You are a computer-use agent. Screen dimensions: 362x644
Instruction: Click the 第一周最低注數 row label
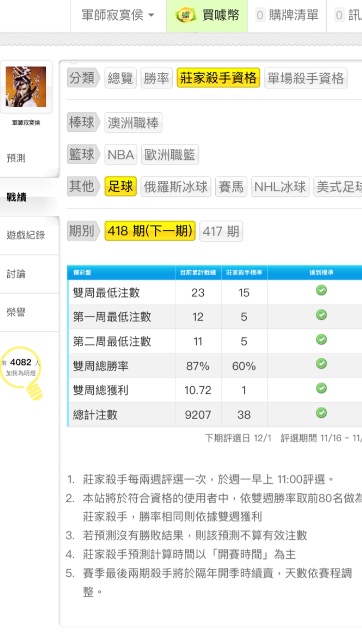(112, 317)
